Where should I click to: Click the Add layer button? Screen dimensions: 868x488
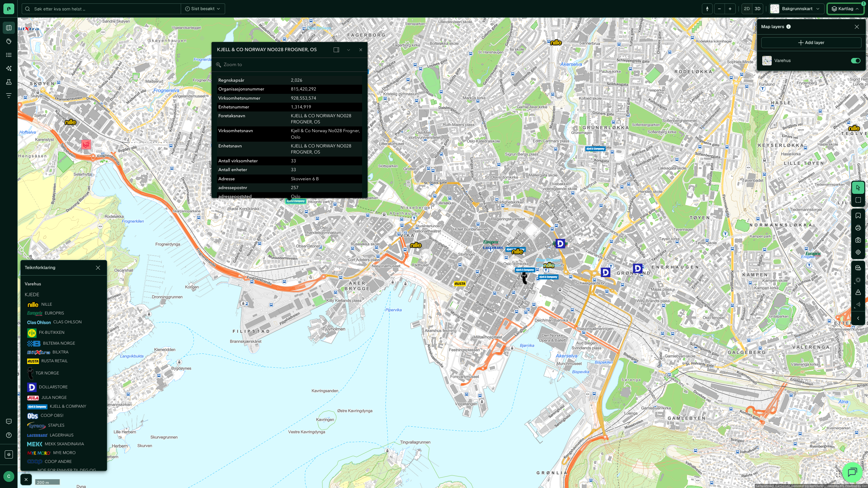(x=811, y=43)
